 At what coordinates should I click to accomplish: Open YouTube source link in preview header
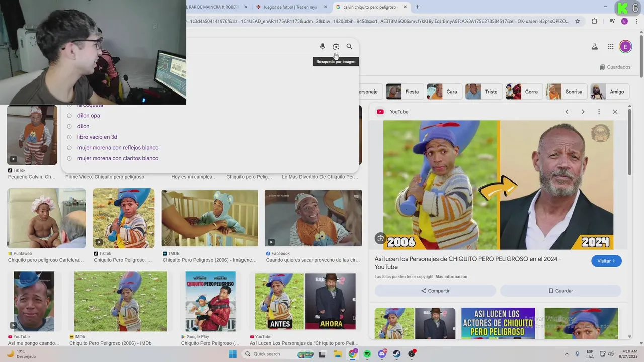pos(393,112)
